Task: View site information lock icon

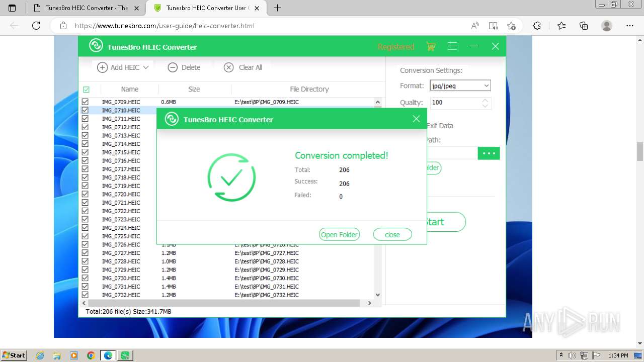Action: (63, 26)
